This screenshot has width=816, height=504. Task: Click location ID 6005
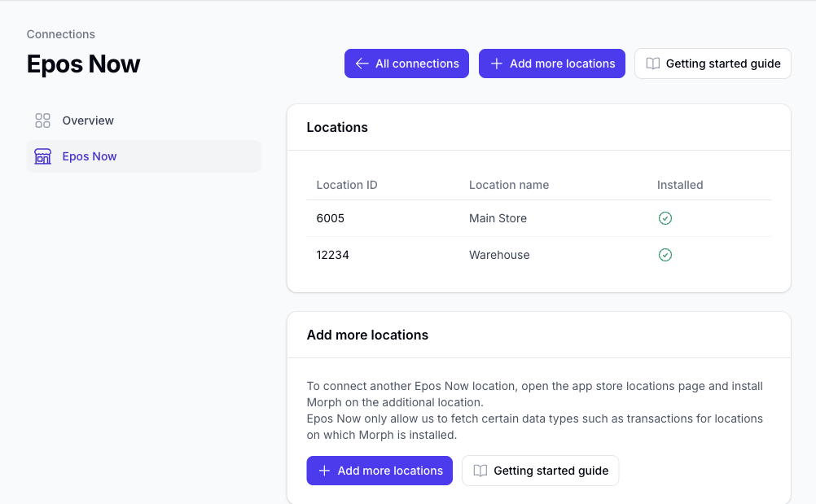tap(331, 218)
